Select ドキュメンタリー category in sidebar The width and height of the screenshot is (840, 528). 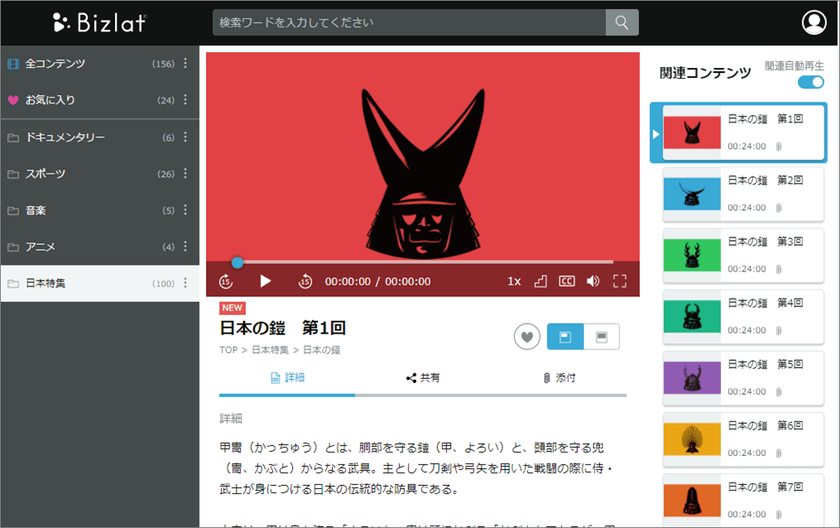pos(65,137)
